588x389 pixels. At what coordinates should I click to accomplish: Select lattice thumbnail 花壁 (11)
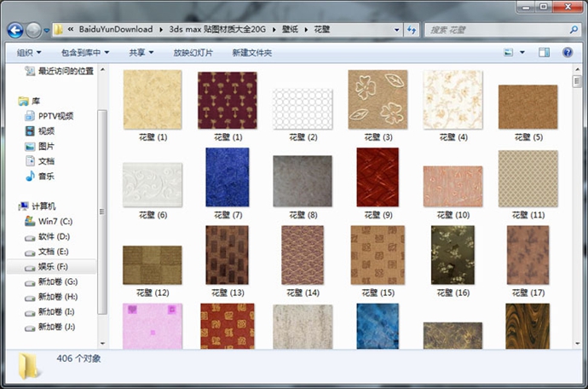tap(528, 179)
